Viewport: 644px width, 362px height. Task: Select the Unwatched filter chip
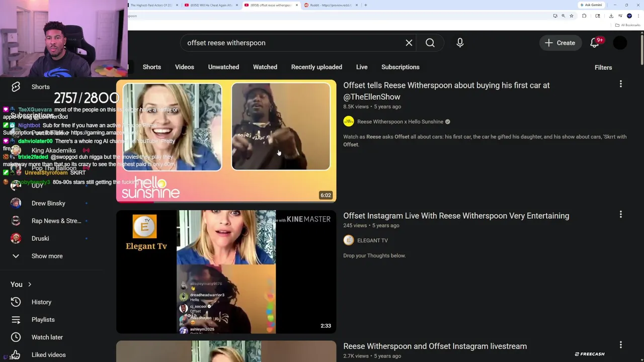point(223,67)
